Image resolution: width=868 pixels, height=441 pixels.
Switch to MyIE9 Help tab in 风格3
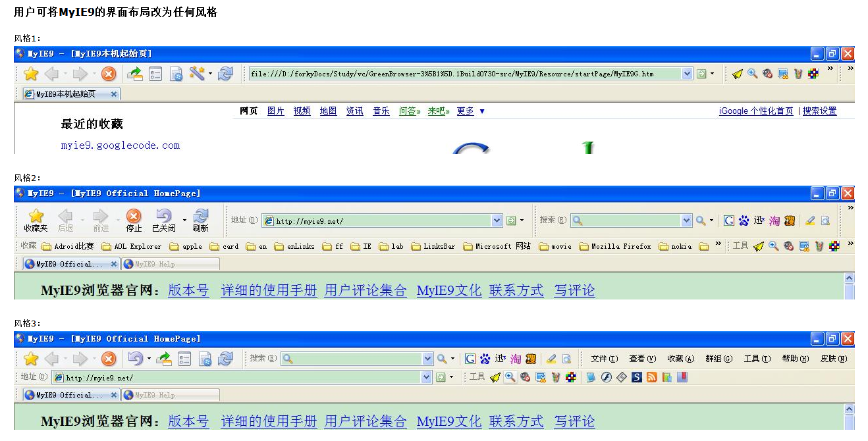(171, 395)
